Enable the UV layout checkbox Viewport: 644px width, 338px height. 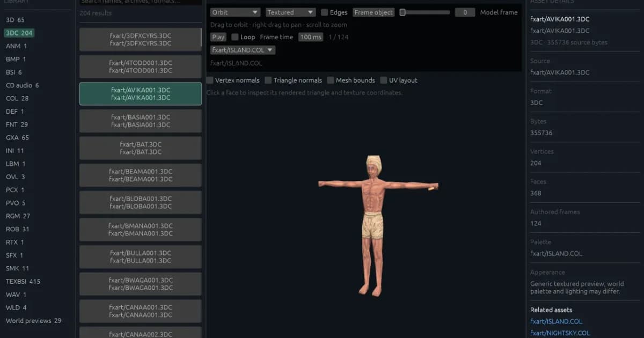(x=384, y=80)
